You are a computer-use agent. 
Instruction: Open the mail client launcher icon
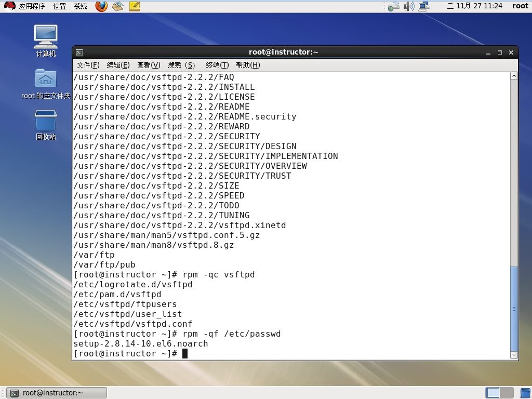pos(118,6)
